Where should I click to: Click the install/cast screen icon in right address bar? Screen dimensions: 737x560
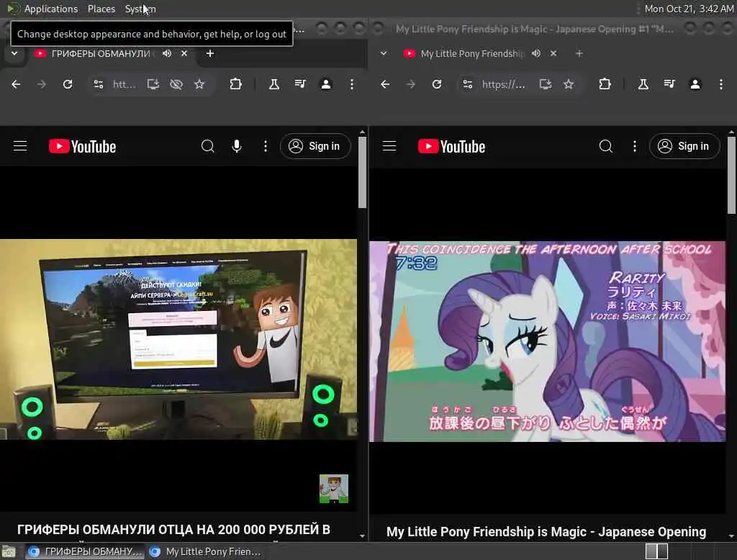(x=546, y=84)
